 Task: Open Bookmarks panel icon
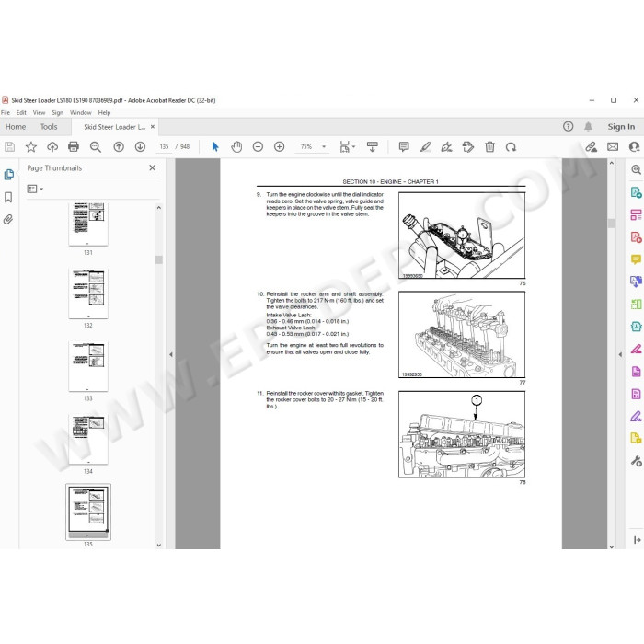(x=8, y=198)
